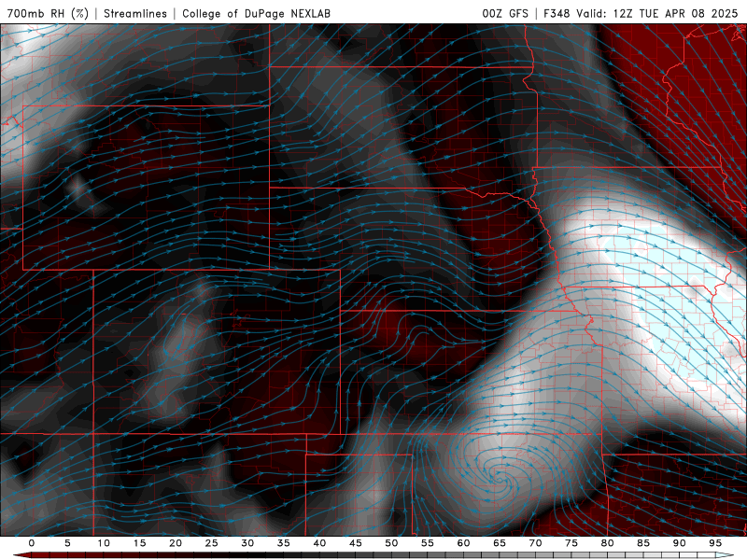Click the 5 label on the RH scale

pyautogui.click(x=67, y=543)
